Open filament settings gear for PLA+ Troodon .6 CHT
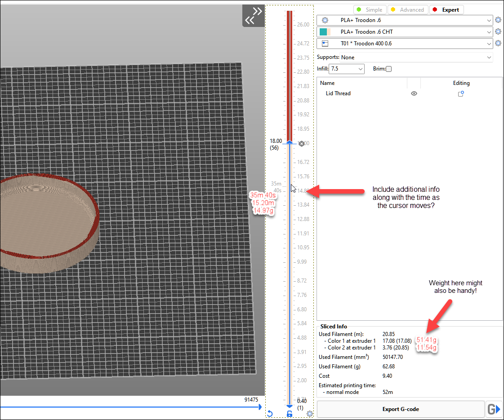Screen dimensions: 504x420 coord(498,31)
